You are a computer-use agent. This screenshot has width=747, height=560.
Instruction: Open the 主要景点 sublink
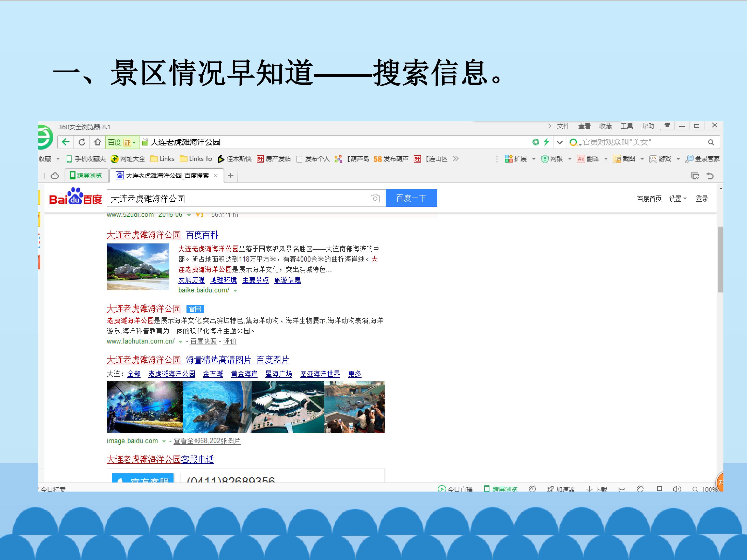coord(256,280)
